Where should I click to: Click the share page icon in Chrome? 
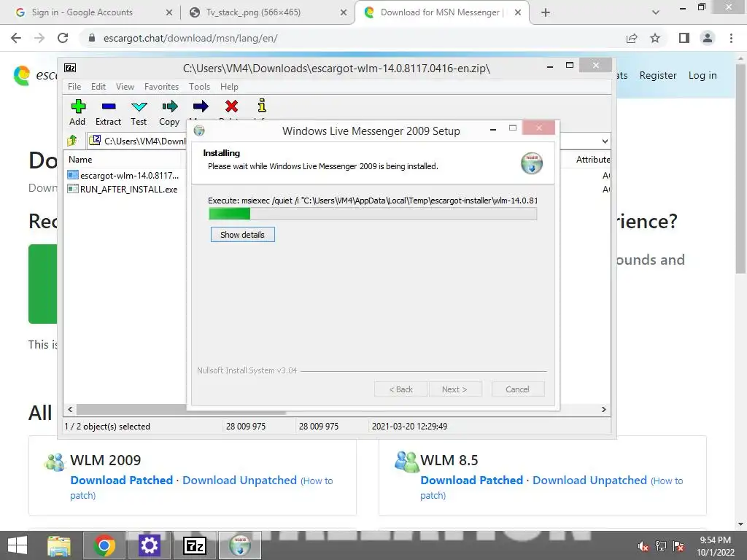point(632,38)
